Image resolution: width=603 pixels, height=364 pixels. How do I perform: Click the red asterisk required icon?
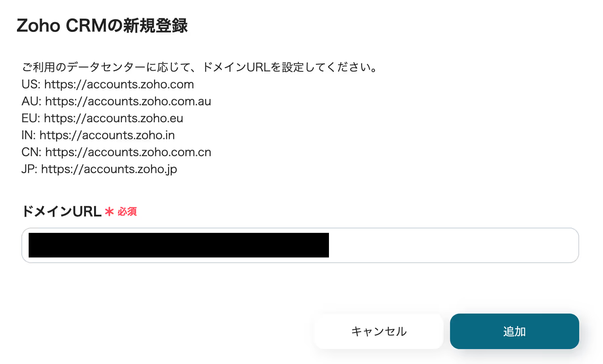coord(109,211)
